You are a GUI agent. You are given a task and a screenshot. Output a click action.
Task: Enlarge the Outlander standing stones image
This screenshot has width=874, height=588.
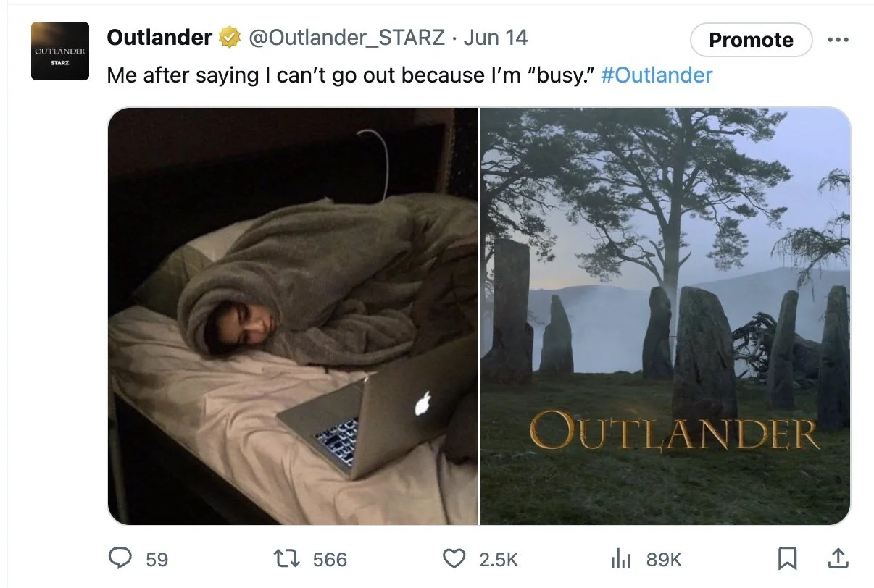(x=665, y=316)
